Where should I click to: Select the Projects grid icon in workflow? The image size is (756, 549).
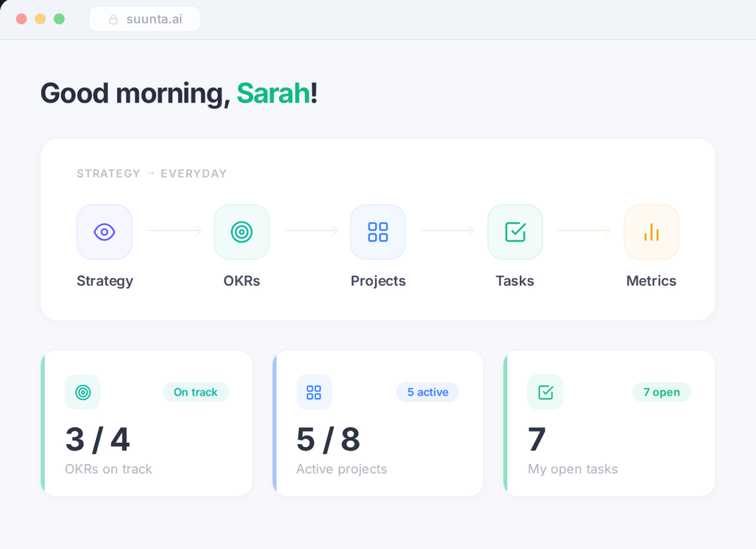378,232
